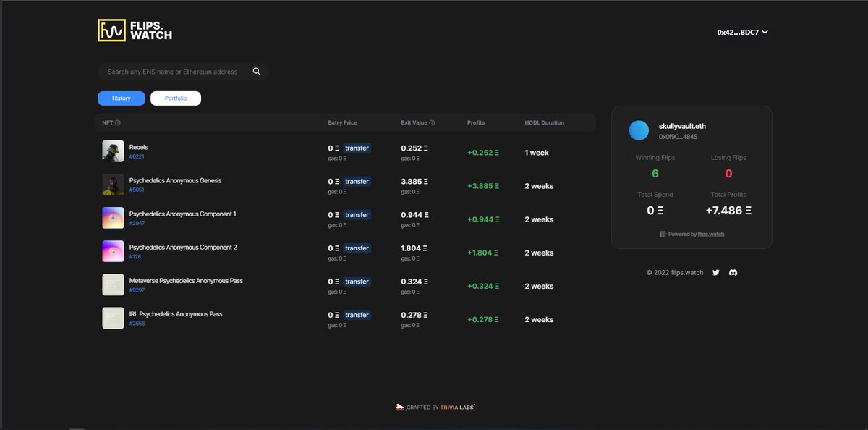Click the 1 week HODL duration
Viewport: 868px width, 430px height.
(537, 153)
